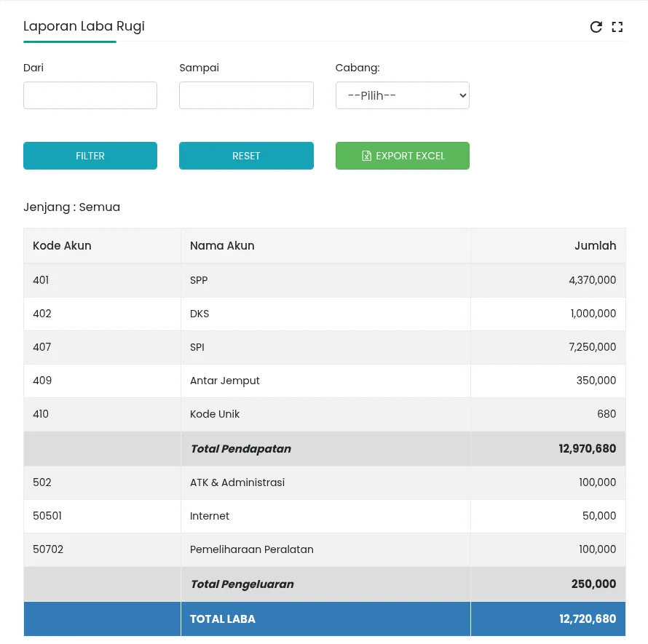The width and height of the screenshot is (648, 644).
Task: Click the amount 1,000,000
Action: tap(593, 314)
